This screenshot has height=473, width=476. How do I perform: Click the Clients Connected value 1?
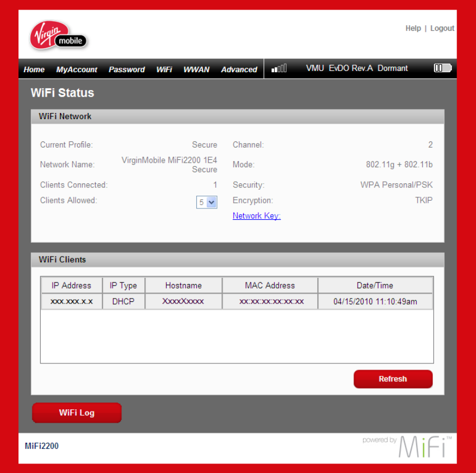coord(215,185)
